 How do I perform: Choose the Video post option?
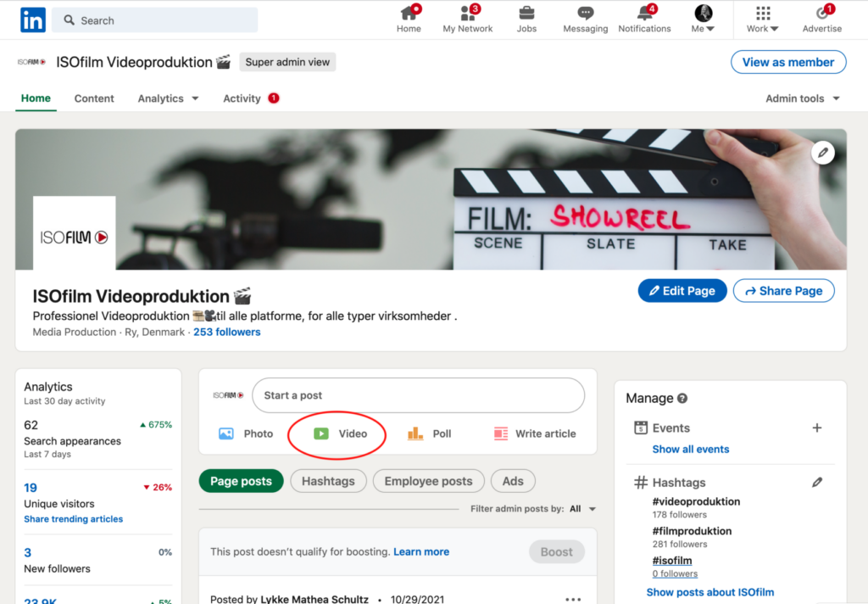point(340,433)
